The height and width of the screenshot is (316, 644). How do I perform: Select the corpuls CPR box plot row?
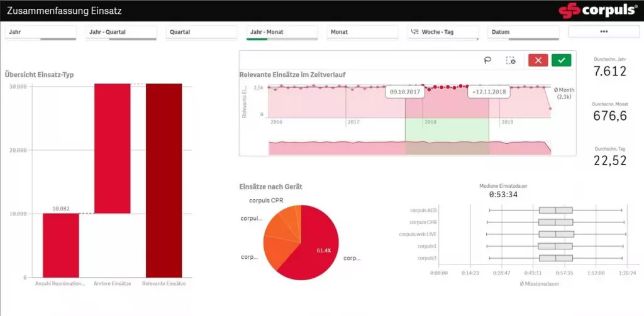(556, 222)
